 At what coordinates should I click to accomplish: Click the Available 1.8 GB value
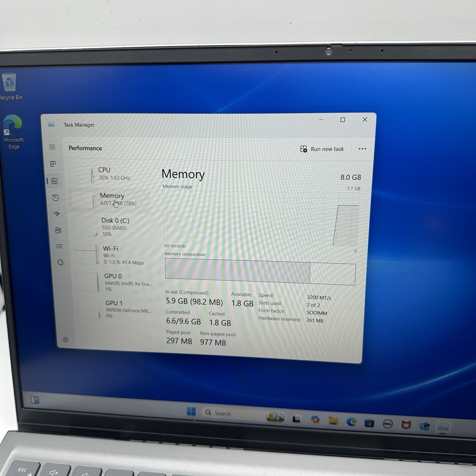tap(242, 303)
